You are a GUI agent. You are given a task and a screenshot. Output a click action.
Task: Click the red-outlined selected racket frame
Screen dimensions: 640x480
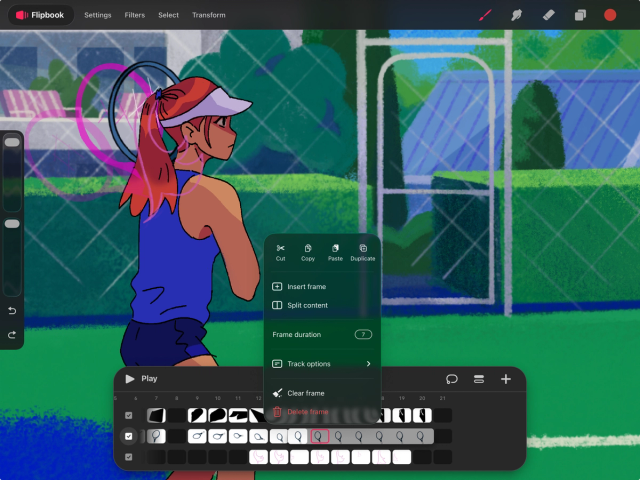point(320,436)
